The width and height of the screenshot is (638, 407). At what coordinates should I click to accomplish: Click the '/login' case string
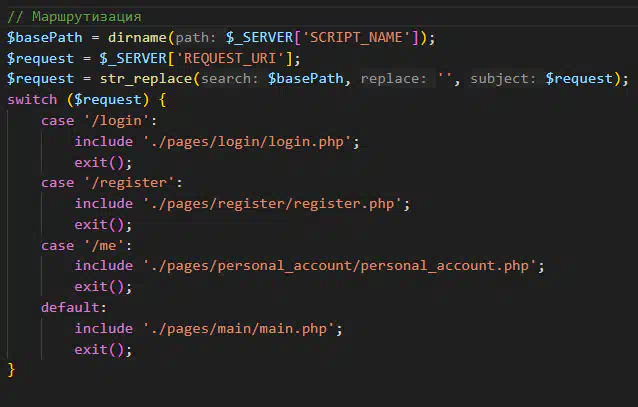coord(116,121)
